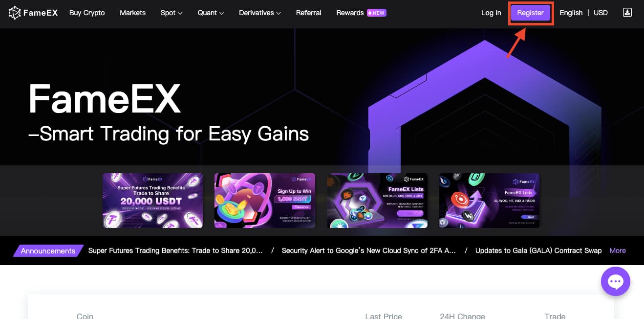This screenshot has width=644, height=319.
Task: Change language from English
Action: pos(571,13)
